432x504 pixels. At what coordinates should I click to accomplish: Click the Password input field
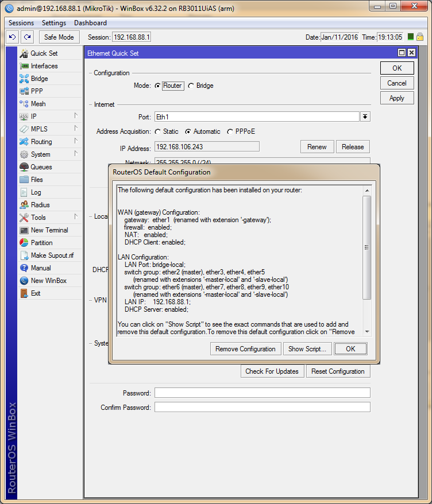tap(262, 393)
